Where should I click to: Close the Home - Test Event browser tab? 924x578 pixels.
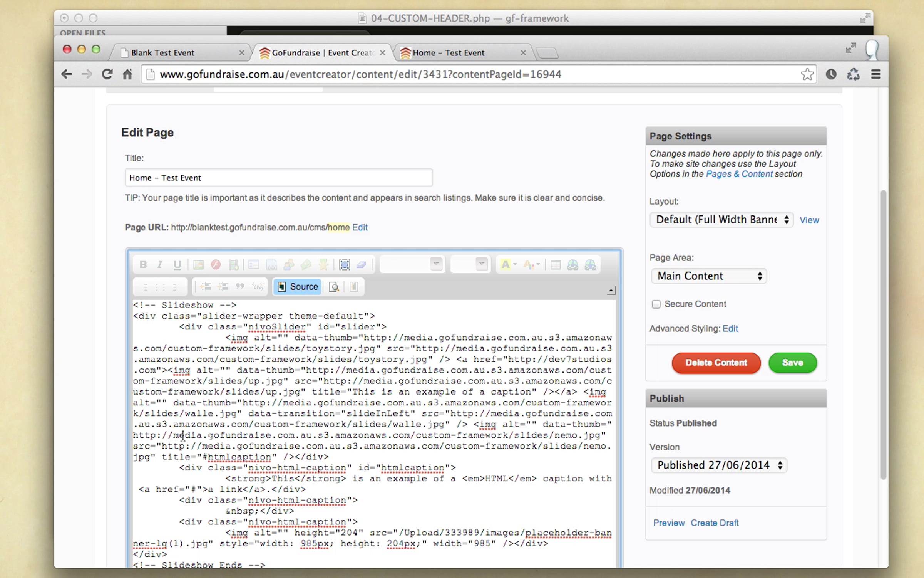(523, 53)
